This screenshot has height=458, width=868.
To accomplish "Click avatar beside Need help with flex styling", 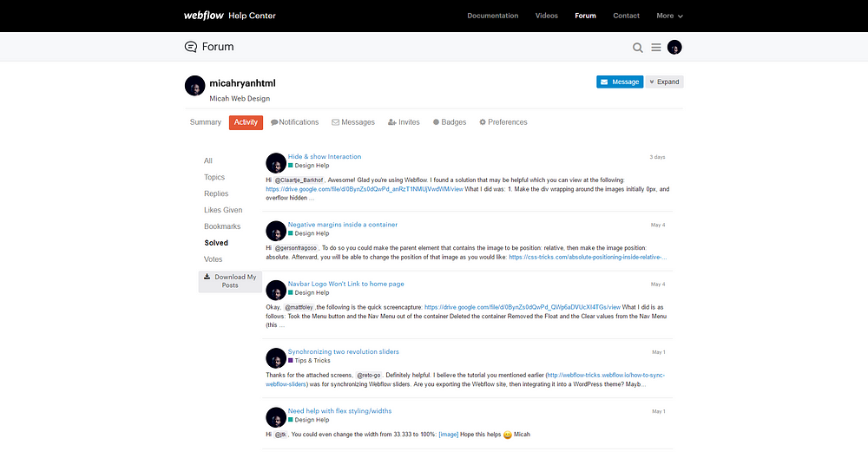I will [276, 417].
